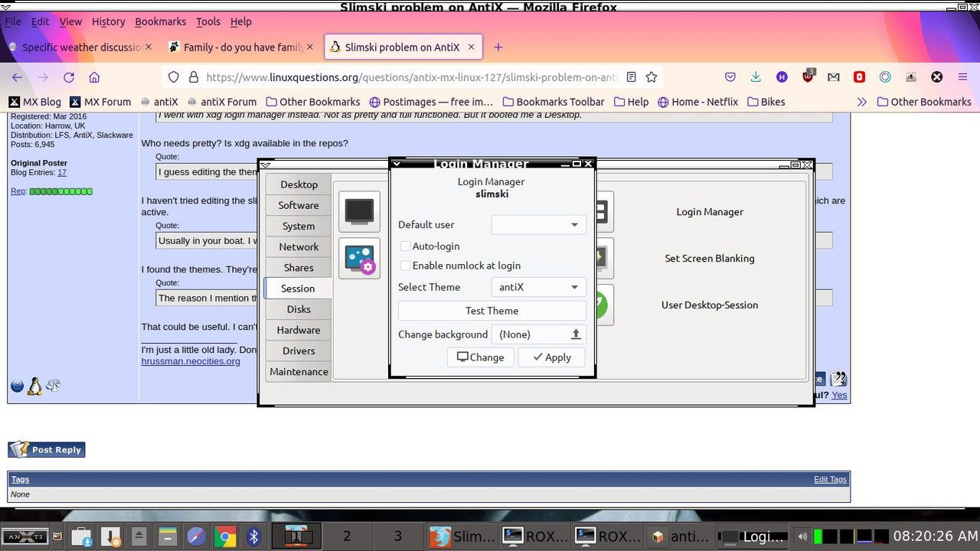This screenshot has height=551, width=980.
Task: Open the uBlock shield icon with badge 3
Action: pos(808,77)
